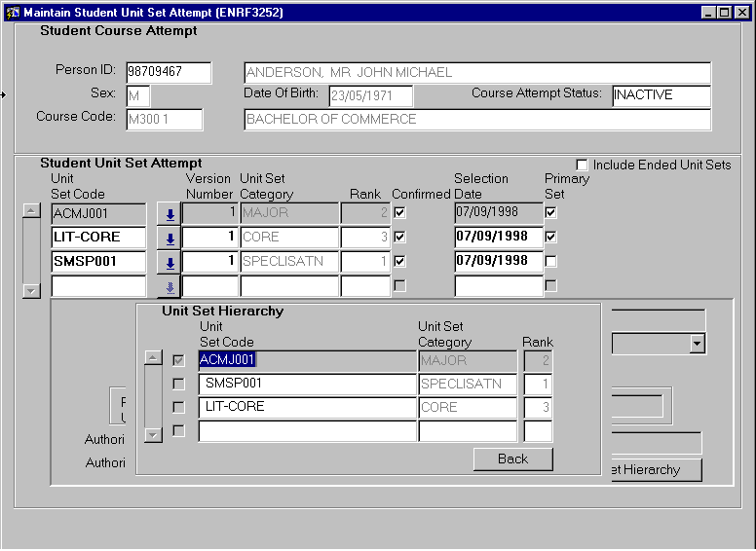Click the application icon in the title bar
756x551 pixels.
pos(12,12)
